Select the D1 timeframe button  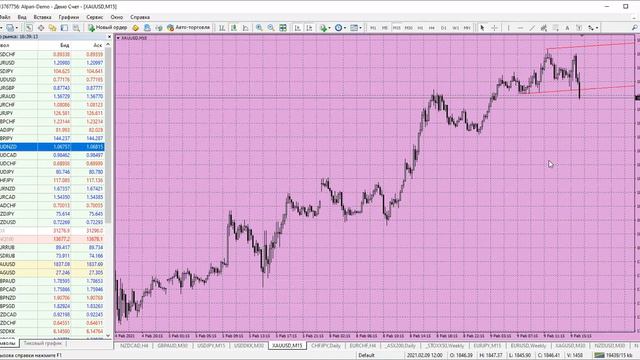coord(444,28)
